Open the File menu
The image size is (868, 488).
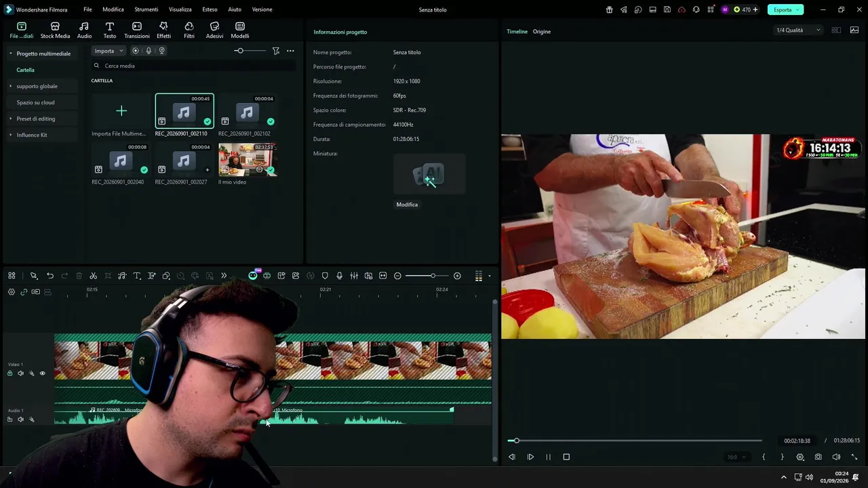[87, 9]
